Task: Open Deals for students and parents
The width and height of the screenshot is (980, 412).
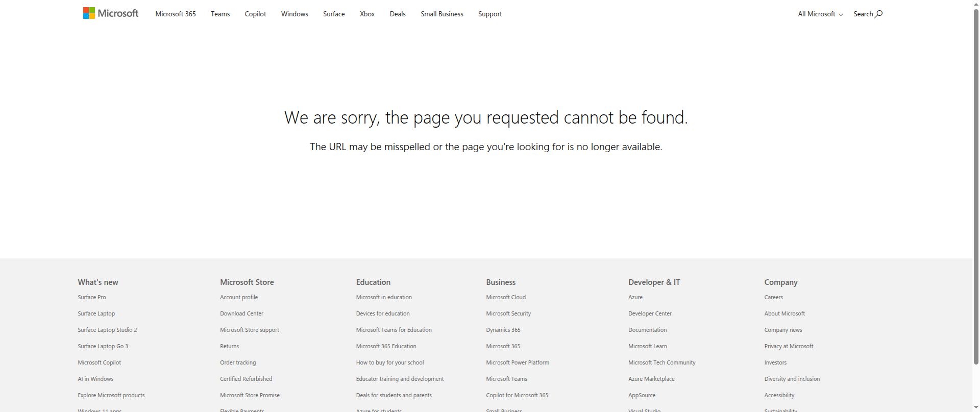Action: (394, 395)
